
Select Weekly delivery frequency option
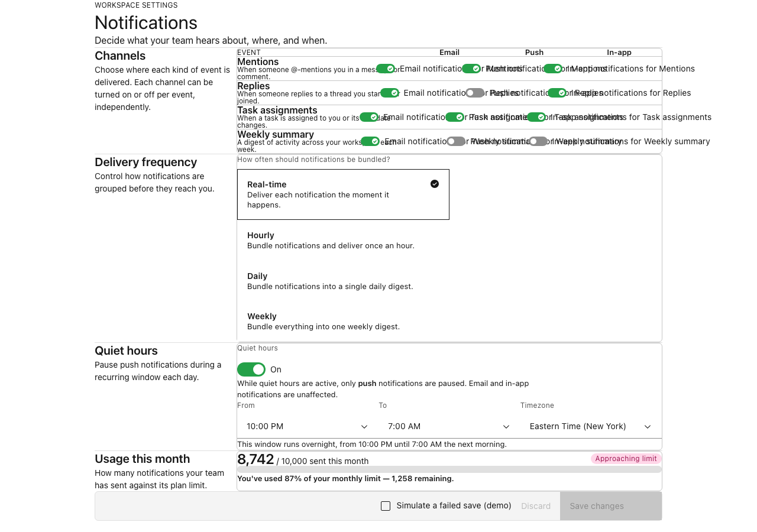point(343,321)
